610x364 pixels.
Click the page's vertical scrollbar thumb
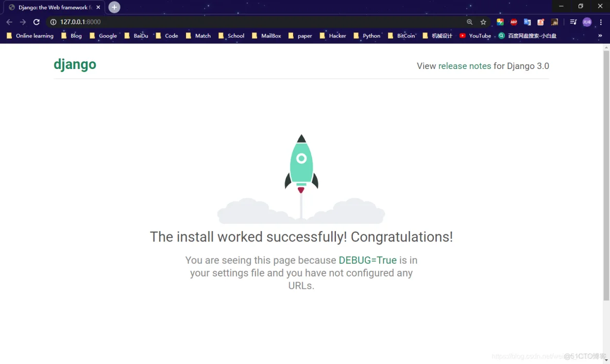click(x=606, y=175)
